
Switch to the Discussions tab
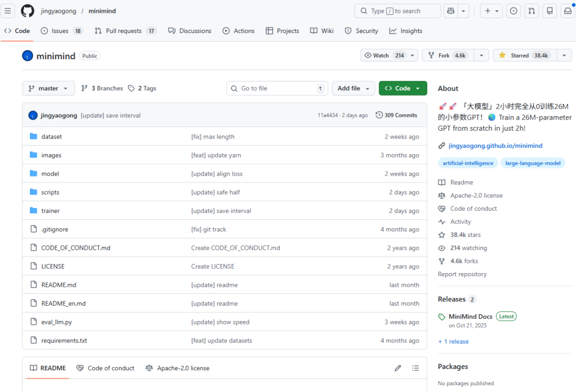tap(190, 31)
